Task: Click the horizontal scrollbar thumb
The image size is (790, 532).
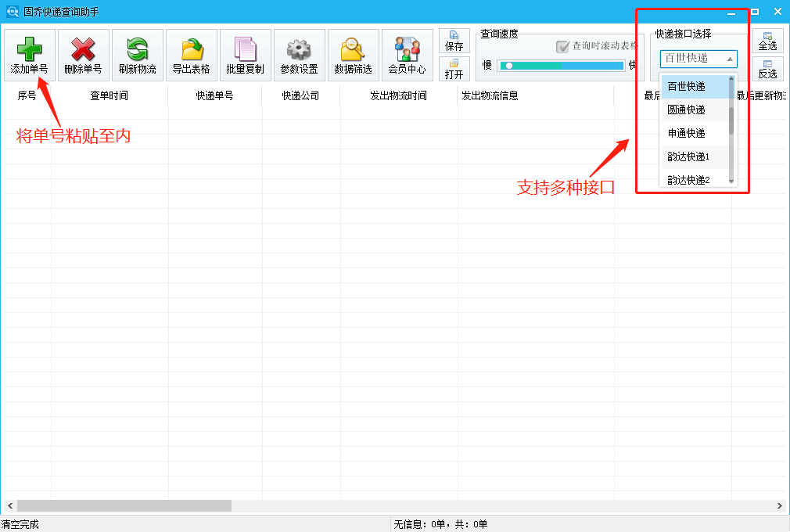Action: 124,505
